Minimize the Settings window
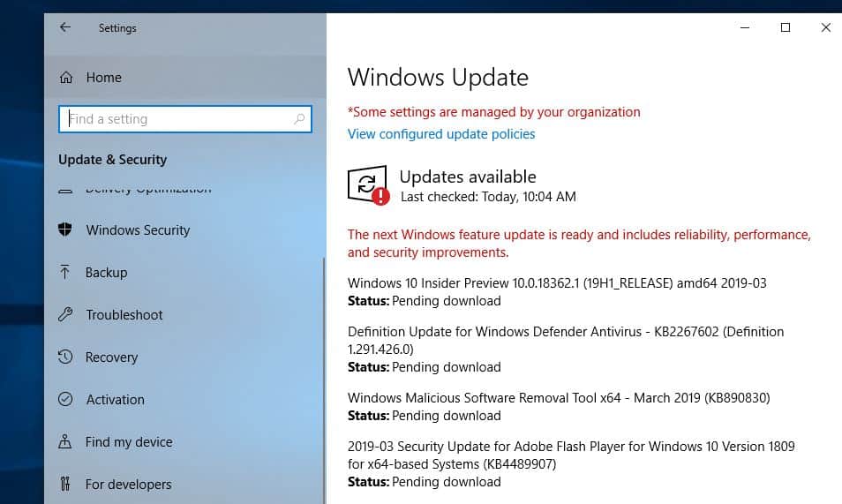 [745, 27]
